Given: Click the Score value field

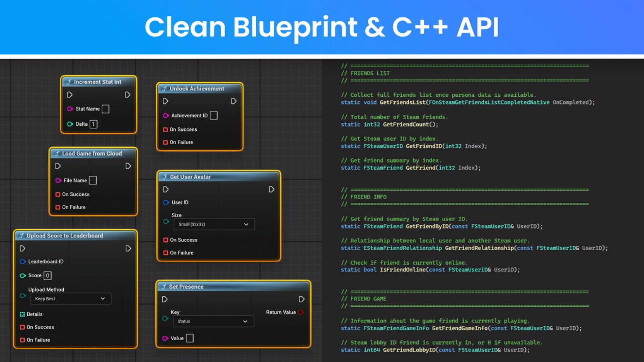Looking at the screenshot, I should click(47, 276).
